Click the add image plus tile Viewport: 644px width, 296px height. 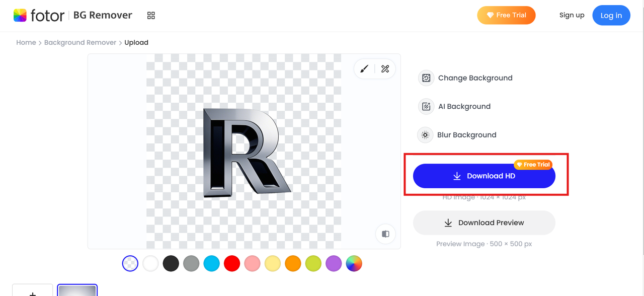click(33, 290)
